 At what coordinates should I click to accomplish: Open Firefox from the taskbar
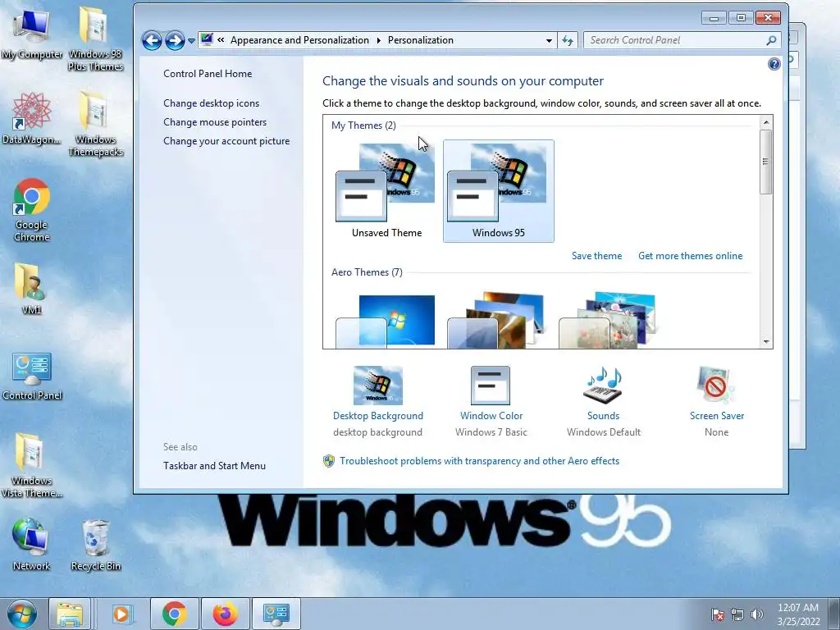pos(226,614)
